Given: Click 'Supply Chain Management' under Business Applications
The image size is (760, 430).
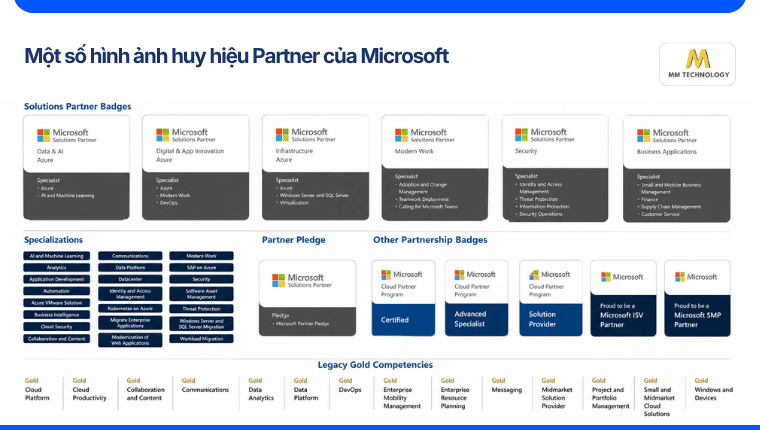Looking at the screenshot, I should [671, 207].
